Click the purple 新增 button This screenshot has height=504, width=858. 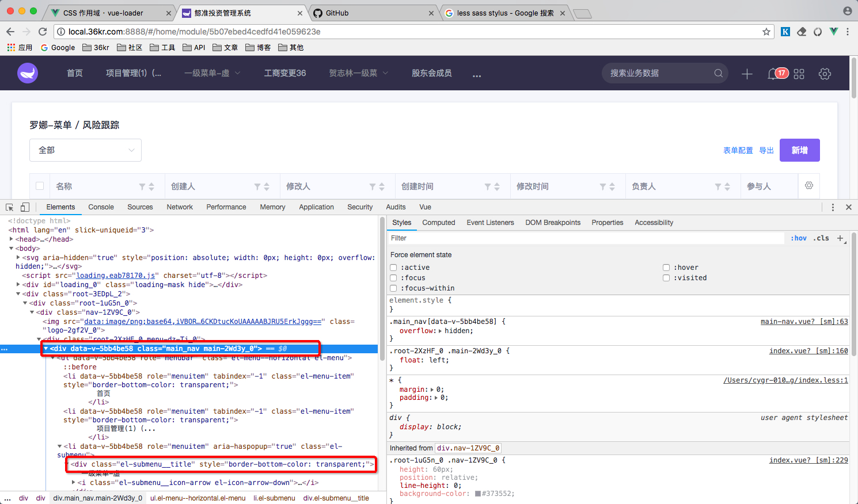[x=800, y=150]
